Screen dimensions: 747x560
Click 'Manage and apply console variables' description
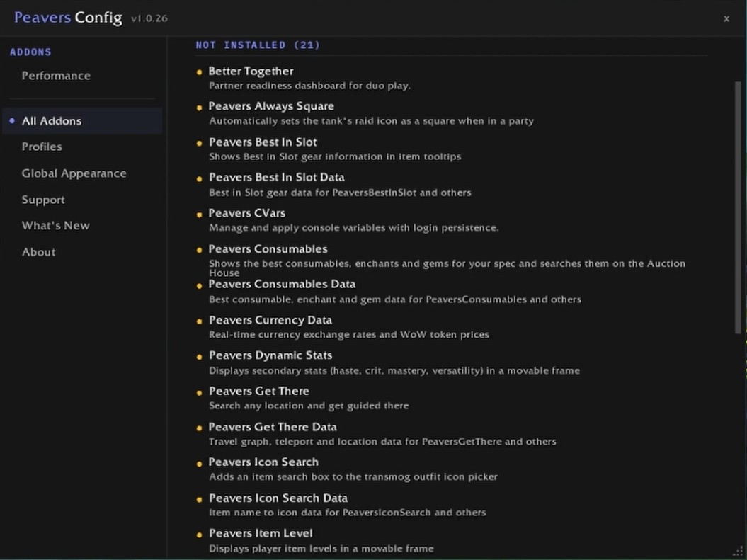tap(354, 228)
